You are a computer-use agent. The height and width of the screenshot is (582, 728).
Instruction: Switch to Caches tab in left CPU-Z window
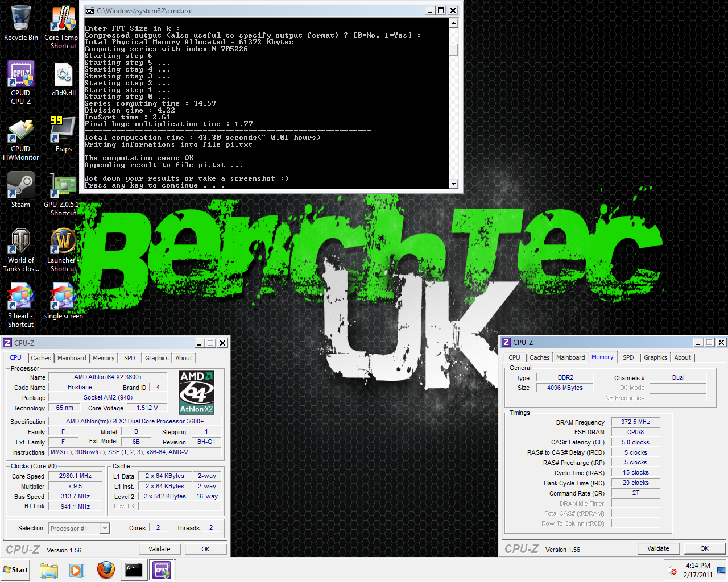click(41, 358)
